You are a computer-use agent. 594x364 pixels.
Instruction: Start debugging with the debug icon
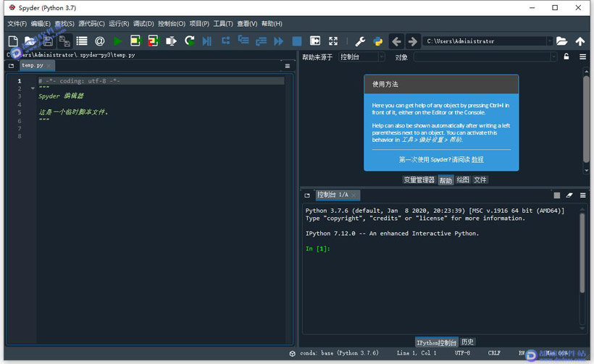point(207,41)
